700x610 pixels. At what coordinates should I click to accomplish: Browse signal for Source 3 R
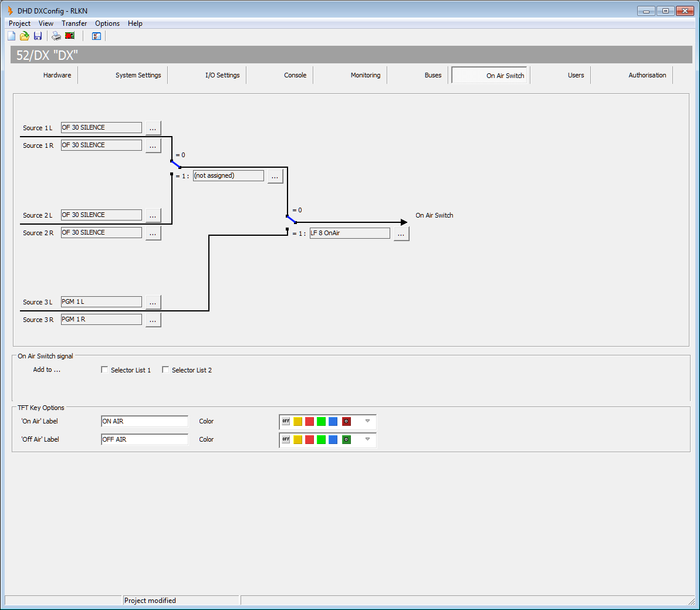point(153,320)
